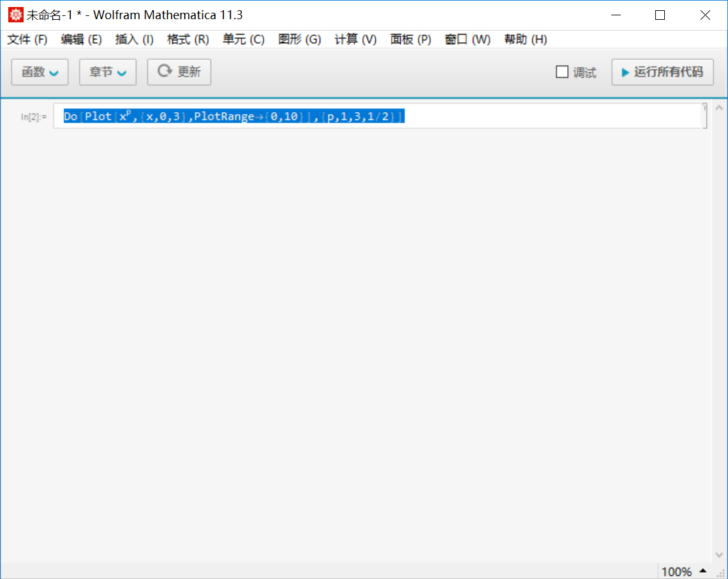Image resolution: width=728 pixels, height=579 pixels.
Task: Open the 计算 (V) menu
Action: click(355, 40)
